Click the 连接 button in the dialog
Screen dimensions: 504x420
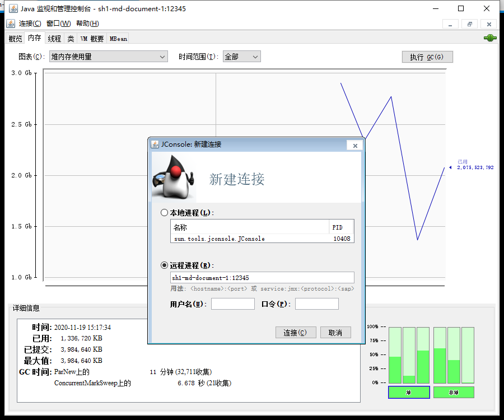296,331
